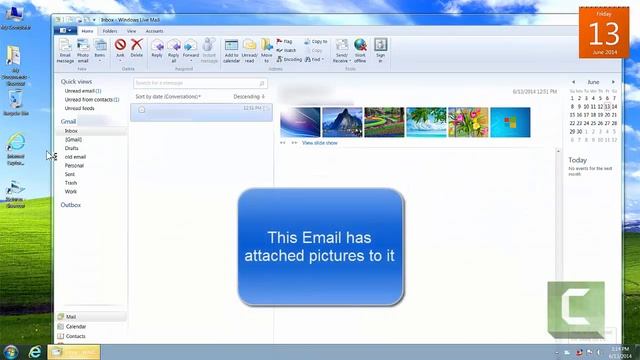Open the Find dropdown
Screen dimensions: 640x360
coord(315,59)
